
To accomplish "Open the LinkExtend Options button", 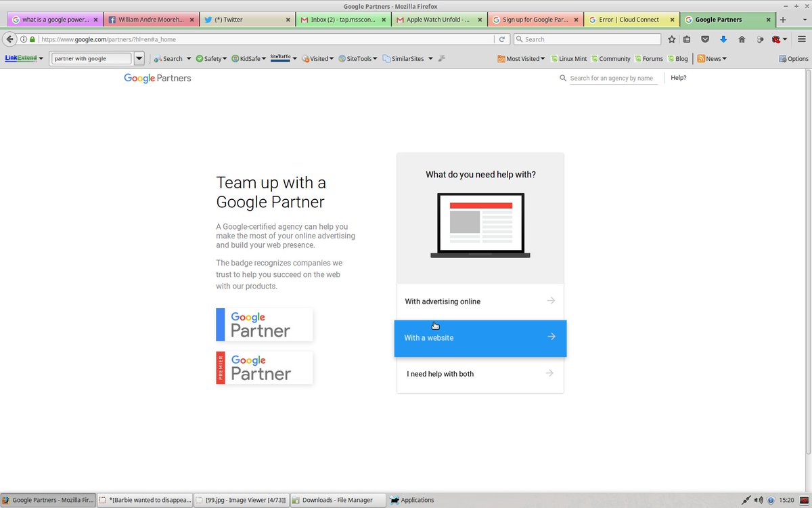I will coord(793,58).
